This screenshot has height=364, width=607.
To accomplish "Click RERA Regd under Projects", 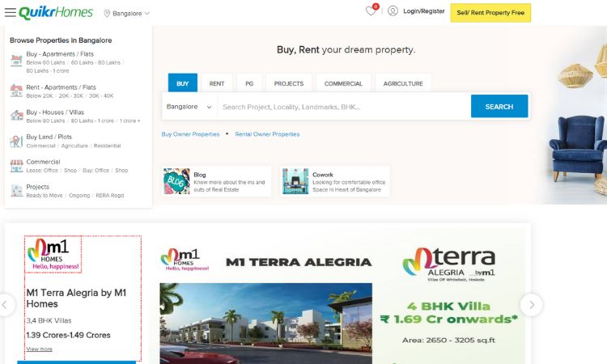I will tap(110, 196).
